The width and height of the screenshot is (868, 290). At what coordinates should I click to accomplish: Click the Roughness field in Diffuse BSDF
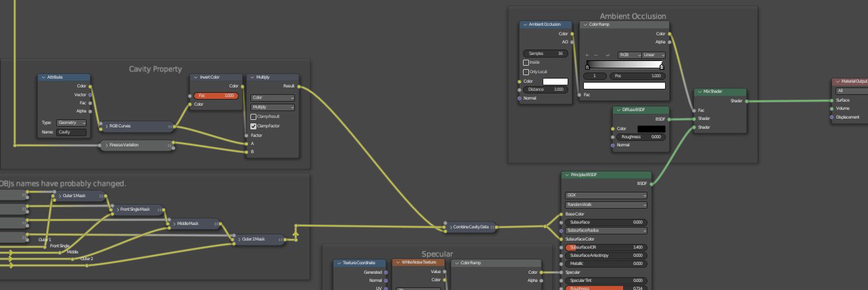641,136
